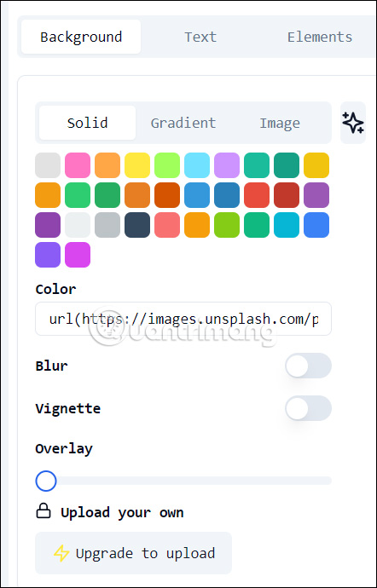Click the lock icon beside Upload your own

pos(43,510)
